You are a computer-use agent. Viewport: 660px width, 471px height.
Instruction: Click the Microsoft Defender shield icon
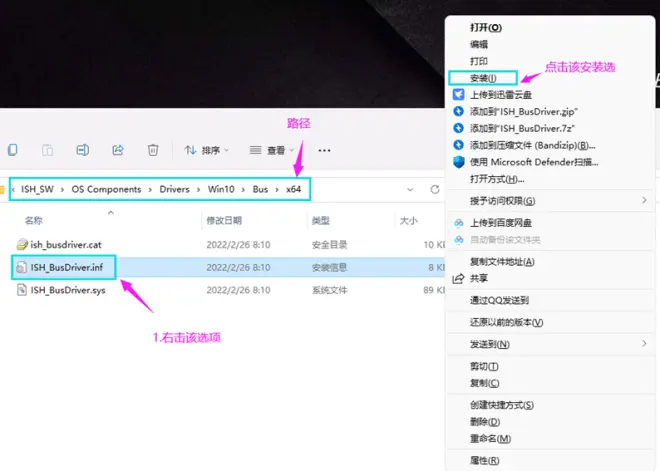pos(458,162)
